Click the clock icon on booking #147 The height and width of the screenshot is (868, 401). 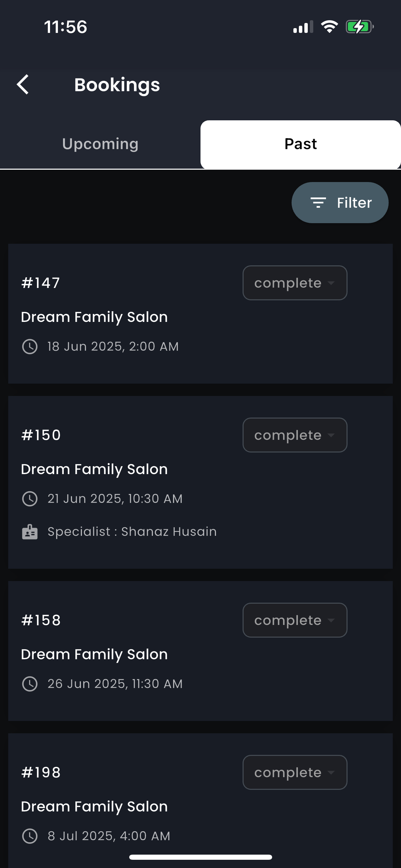click(30, 347)
